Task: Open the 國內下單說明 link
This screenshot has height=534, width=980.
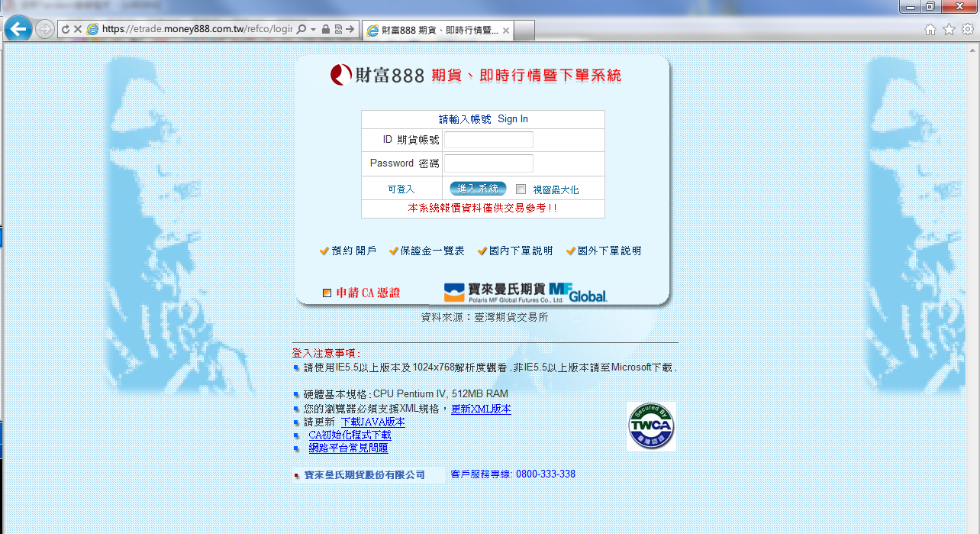Action: coord(521,251)
